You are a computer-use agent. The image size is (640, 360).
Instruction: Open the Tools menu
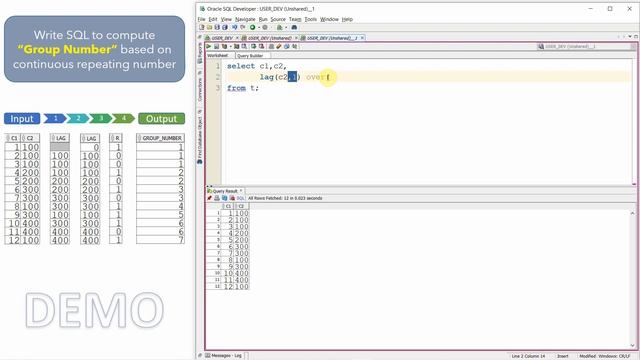pyautogui.click(x=311, y=19)
